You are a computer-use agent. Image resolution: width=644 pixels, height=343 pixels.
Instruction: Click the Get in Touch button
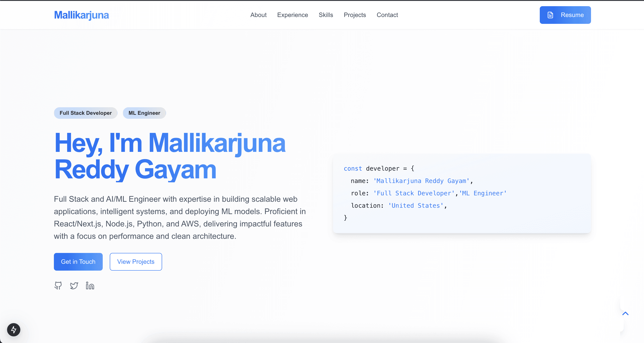(78, 262)
